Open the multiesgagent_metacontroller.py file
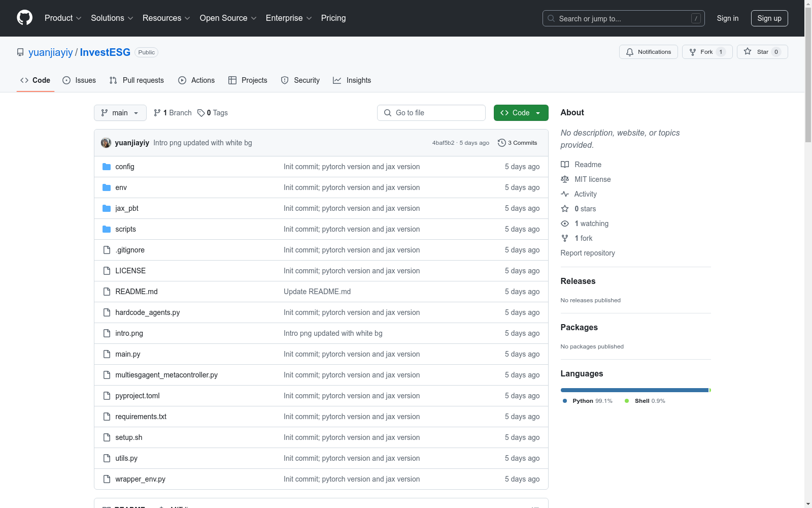Screen dimensions: 812x508 click(x=166, y=375)
